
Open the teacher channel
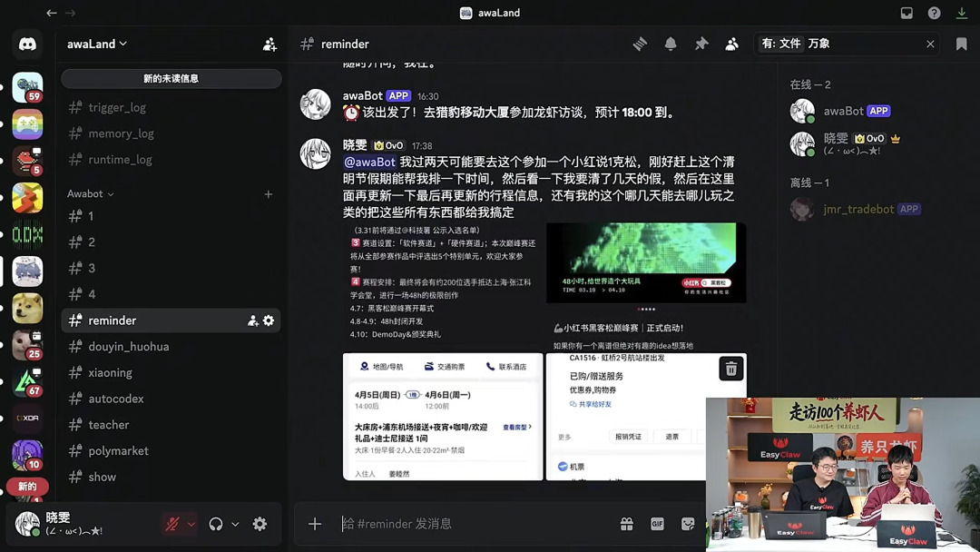(x=171, y=425)
